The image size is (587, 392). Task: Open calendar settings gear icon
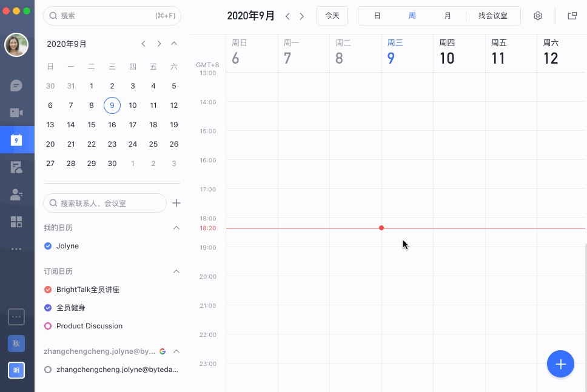point(538,16)
